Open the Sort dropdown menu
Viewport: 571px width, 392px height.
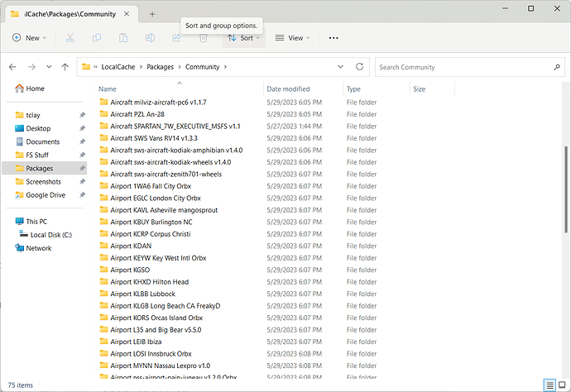pos(243,38)
